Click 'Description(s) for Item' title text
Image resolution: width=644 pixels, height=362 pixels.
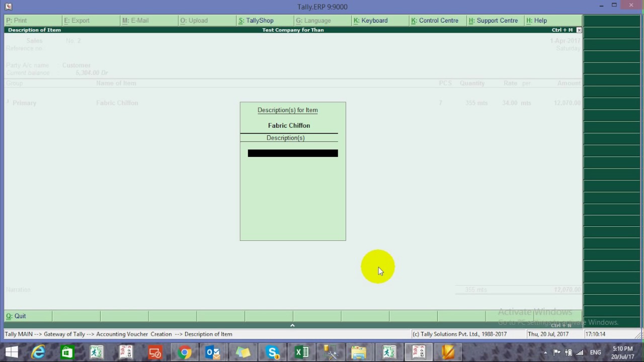(x=288, y=110)
